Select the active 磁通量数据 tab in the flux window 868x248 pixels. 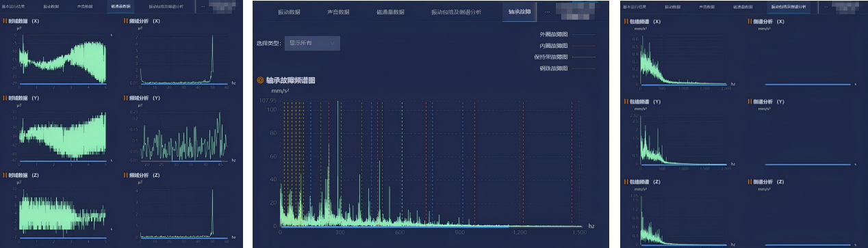[x=120, y=6]
